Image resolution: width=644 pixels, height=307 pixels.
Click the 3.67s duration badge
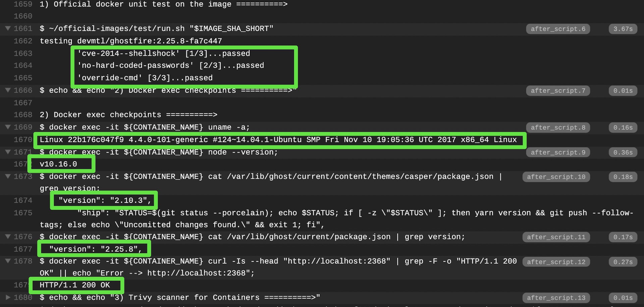click(623, 29)
